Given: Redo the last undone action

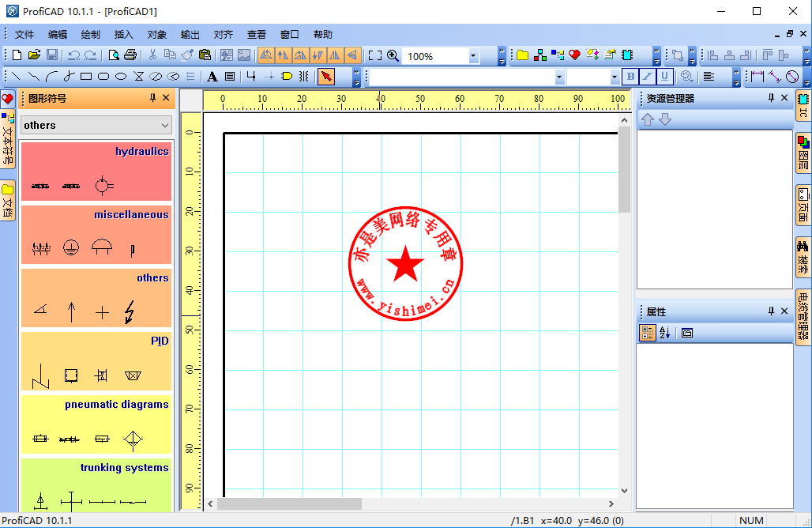Looking at the screenshot, I should click(x=91, y=55).
